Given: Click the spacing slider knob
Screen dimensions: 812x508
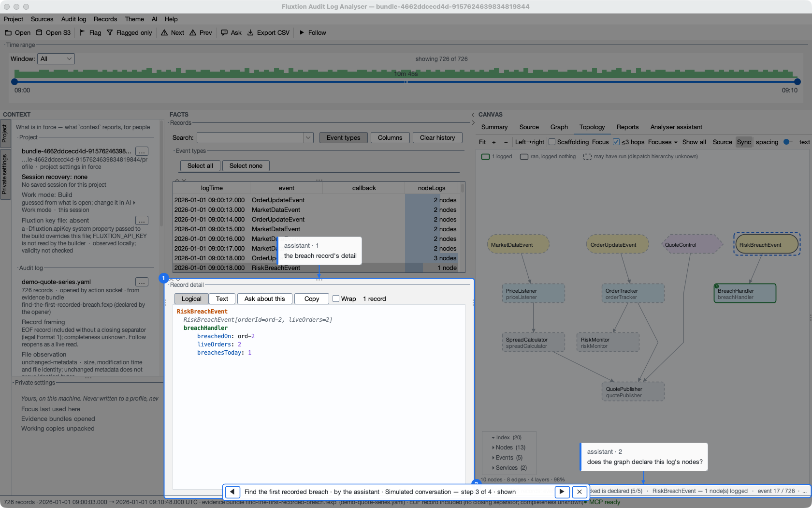Looking at the screenshot, I should point(786,142).
